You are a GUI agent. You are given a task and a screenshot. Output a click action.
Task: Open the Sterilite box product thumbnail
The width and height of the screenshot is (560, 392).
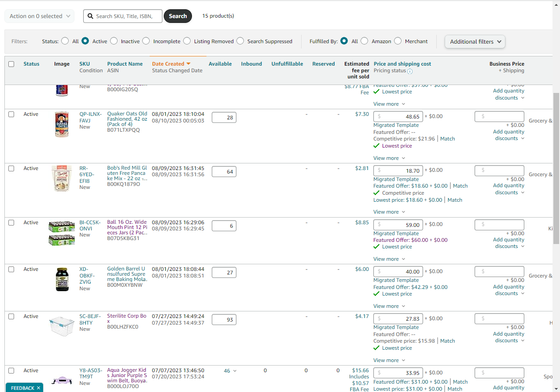(x=62, y=326)
